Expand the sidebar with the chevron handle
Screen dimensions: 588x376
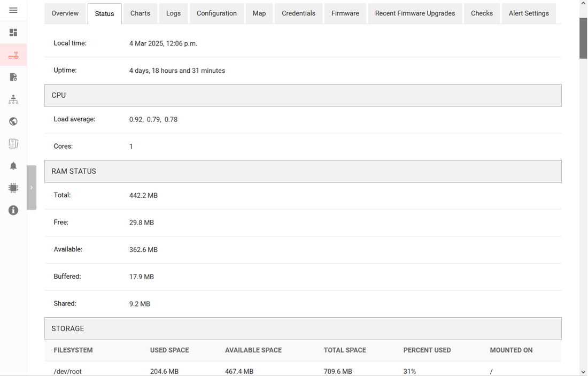click(x=32, y=188)
